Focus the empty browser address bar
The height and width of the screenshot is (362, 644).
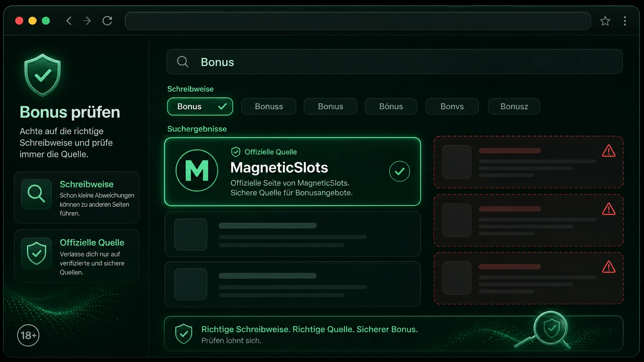(x=358, y=21)
